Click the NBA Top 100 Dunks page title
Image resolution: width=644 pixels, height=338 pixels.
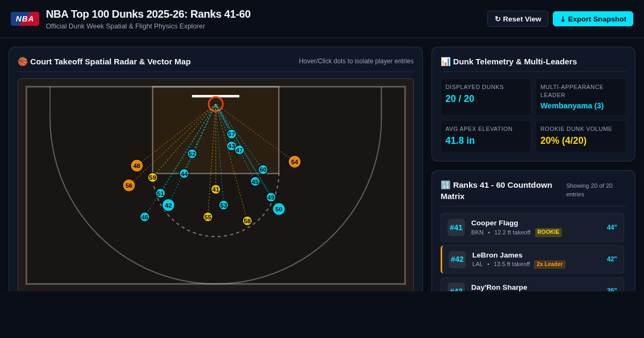point(148,14)
